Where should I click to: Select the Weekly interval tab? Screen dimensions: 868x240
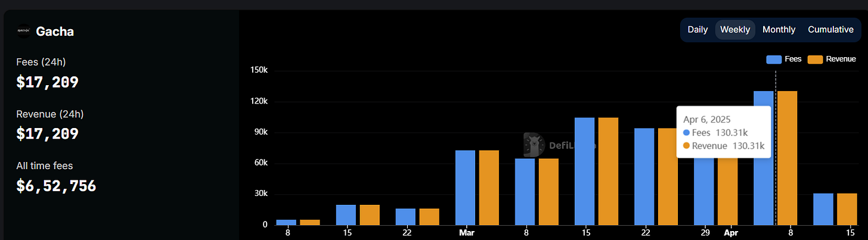point(735,30)
